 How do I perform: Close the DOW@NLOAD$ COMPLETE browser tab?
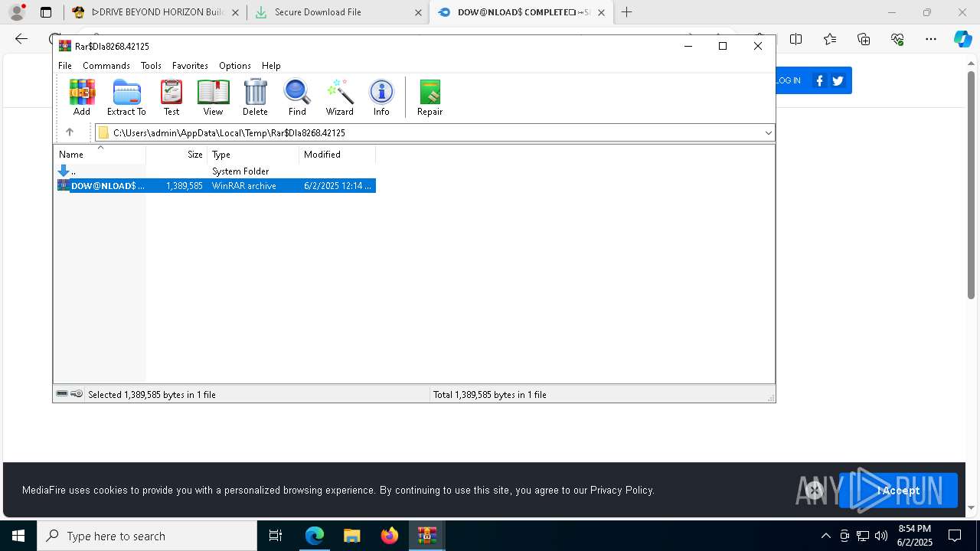coord(601,12)
